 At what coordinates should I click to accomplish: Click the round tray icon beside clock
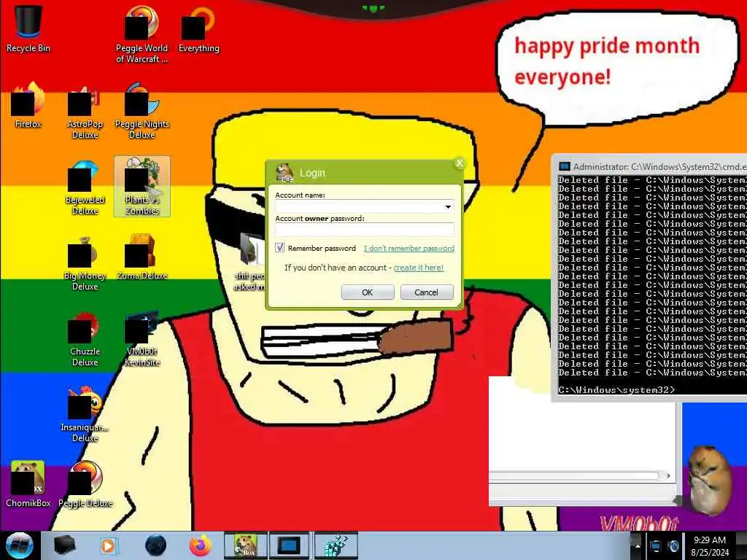tap(673, 546)
